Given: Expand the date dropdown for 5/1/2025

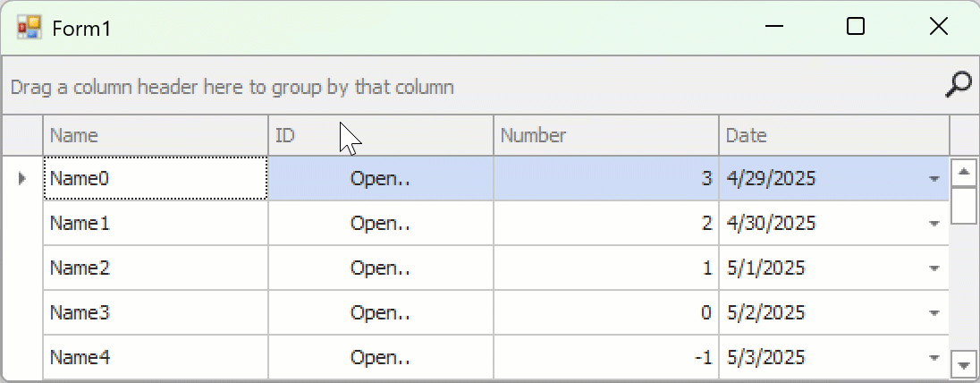Looking at the screenshot, I should click(934, 268).
